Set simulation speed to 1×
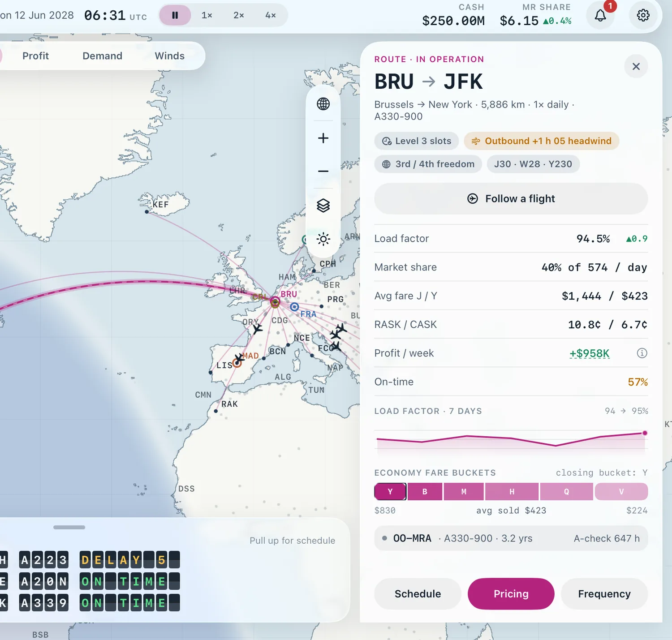Screen dimensions: 672x640 [x=207, y=15]
